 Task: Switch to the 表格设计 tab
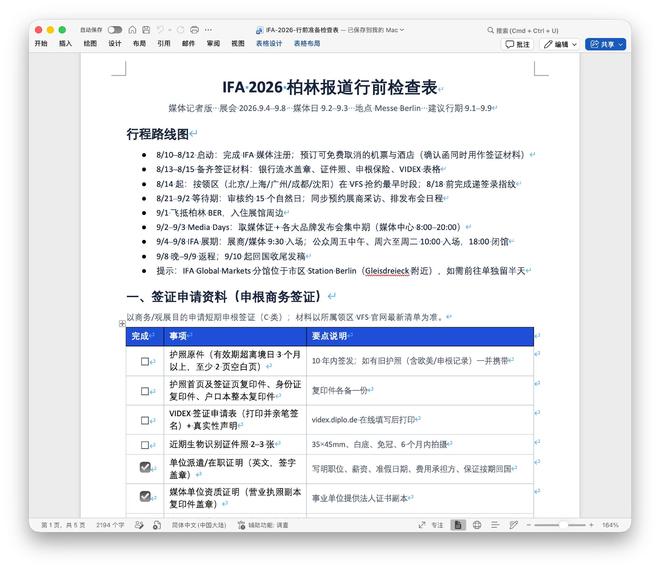[x=269, y=43]
